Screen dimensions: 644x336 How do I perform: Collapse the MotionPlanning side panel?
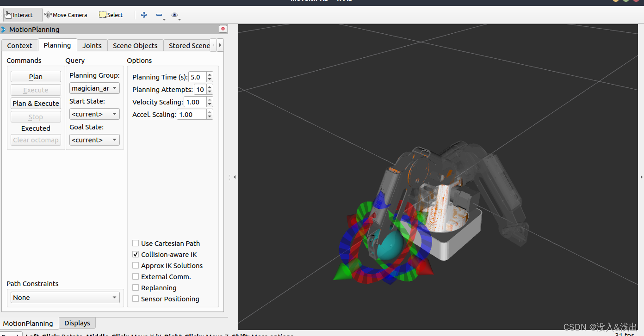tap(234, 177)
